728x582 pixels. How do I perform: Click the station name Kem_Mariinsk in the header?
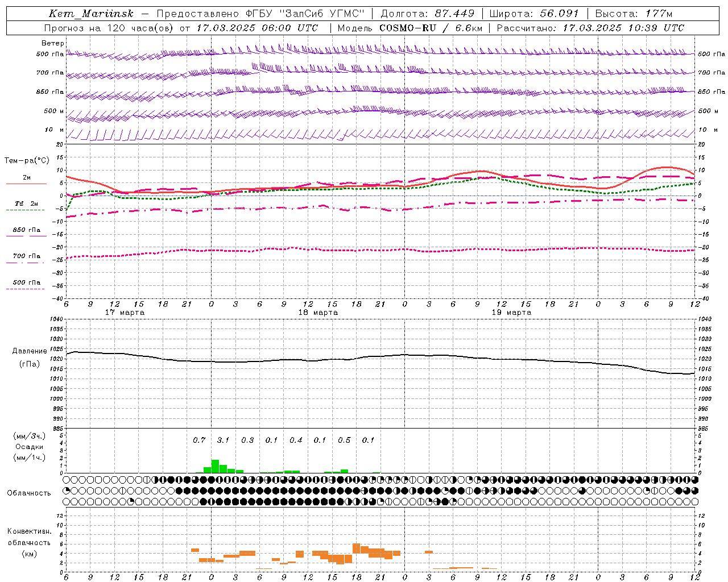(91, 14)
